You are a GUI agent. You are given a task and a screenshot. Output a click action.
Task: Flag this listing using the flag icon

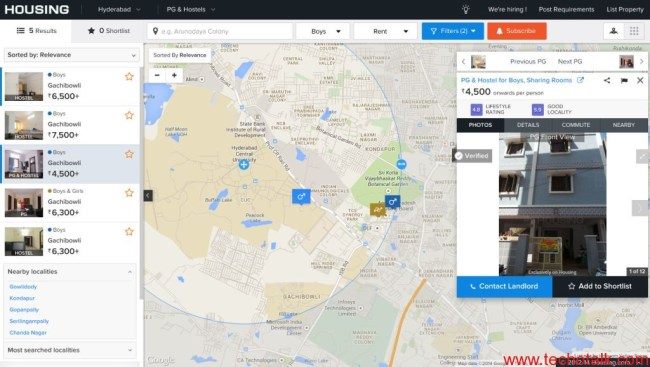tap(624, 80)
